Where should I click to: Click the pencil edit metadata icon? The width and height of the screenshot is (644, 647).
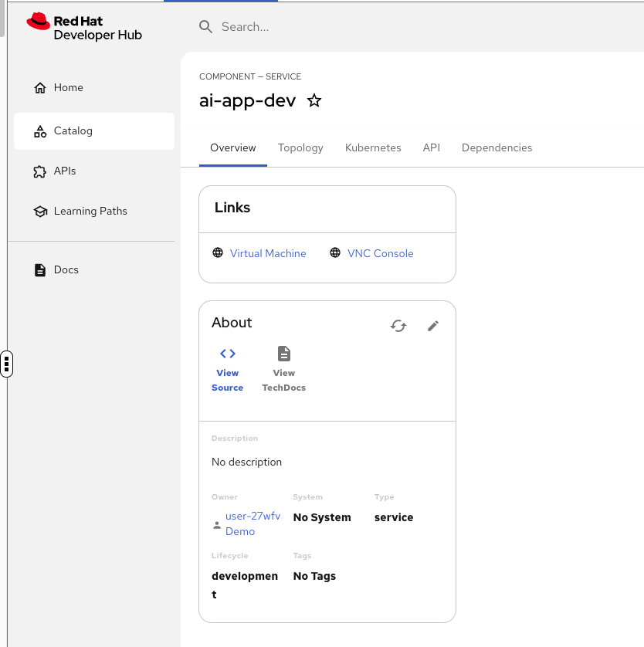click(433, 326)
